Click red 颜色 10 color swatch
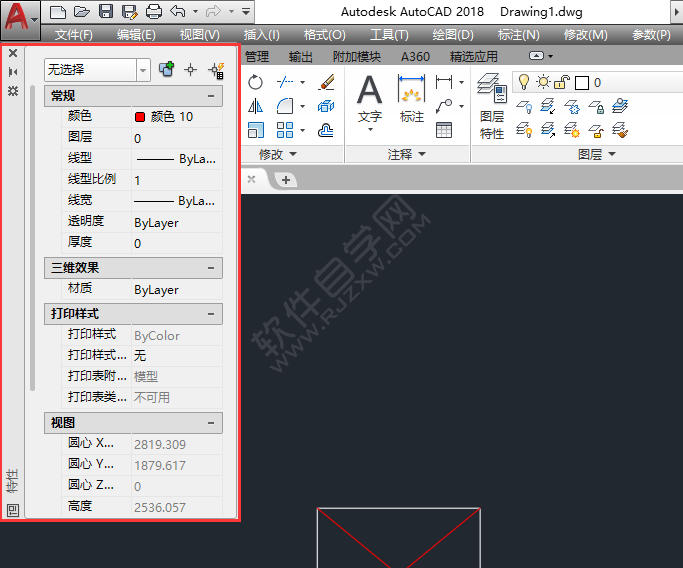This screenshot has width=683, height=568. tap(140, 117)
